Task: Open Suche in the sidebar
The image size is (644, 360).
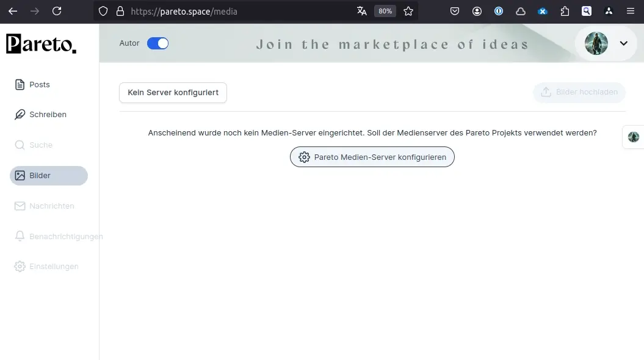Action: (33, 145)
